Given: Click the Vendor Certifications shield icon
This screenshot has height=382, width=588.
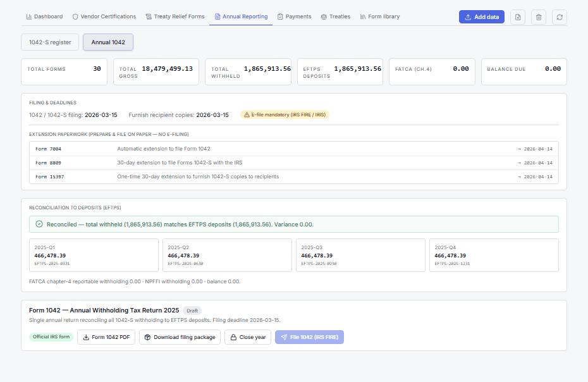Looking at the screenshot, I should pyautogui.click(x=75, y=16).
